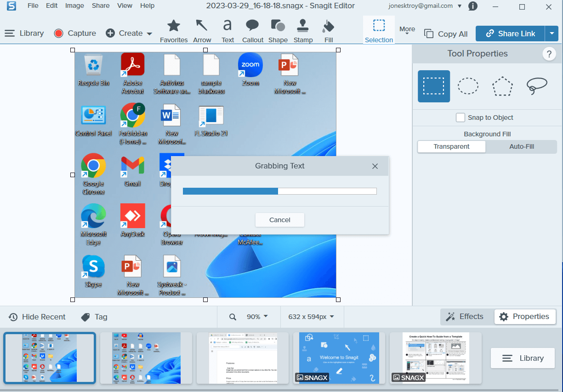Click Hide Recent clock icon

point(13,317)
